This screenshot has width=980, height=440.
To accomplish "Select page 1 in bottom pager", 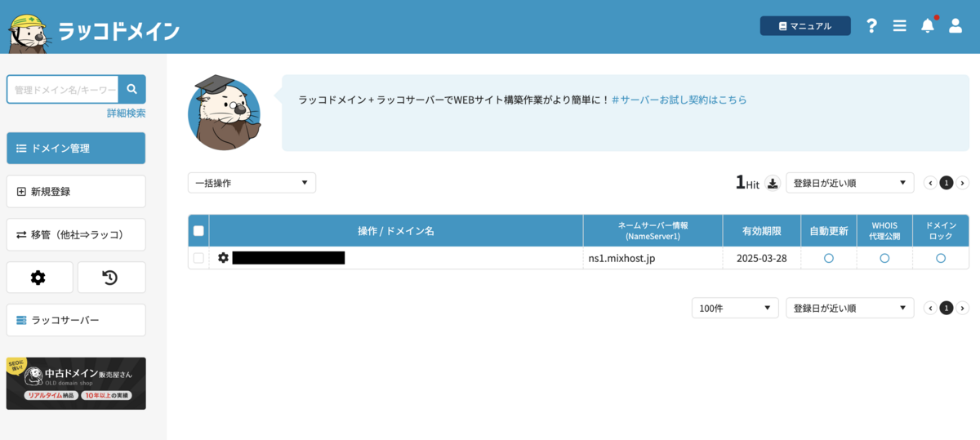I will pos(947,308).
